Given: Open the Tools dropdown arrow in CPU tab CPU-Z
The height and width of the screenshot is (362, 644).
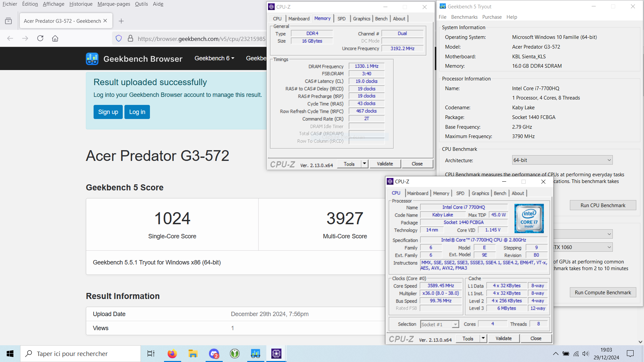Looking at the screenshot, I should [483, 339].
